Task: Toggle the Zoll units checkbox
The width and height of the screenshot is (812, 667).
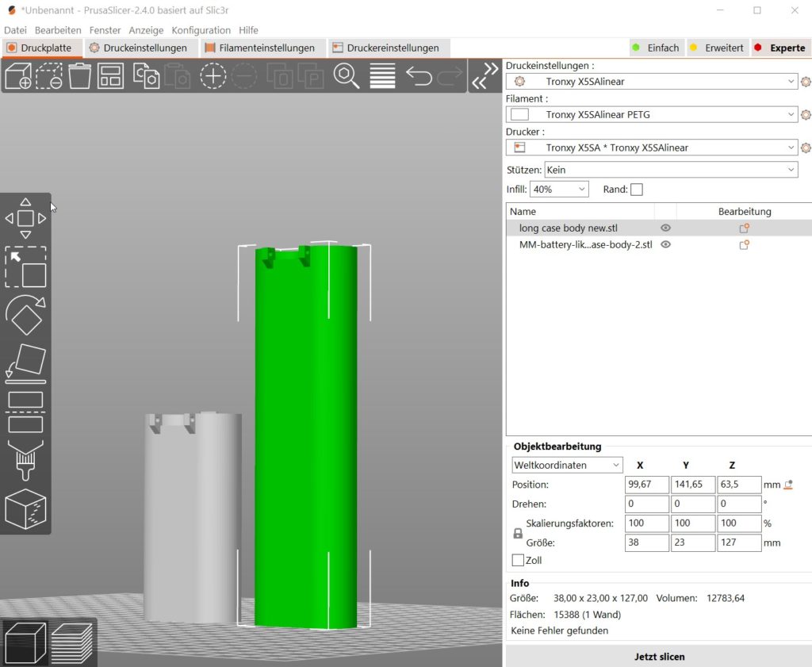Action: coord(517,560)
